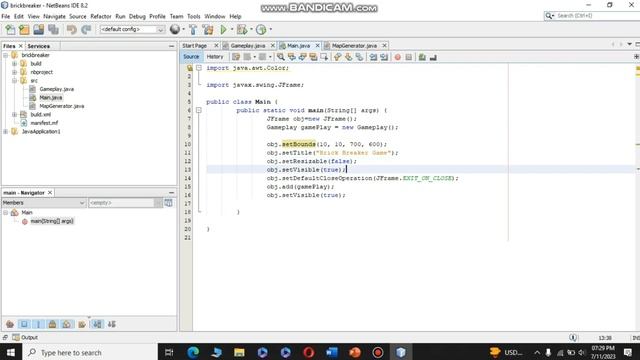
Task: Click the Comment icon in editor toolbar
Action: [422, 57]
